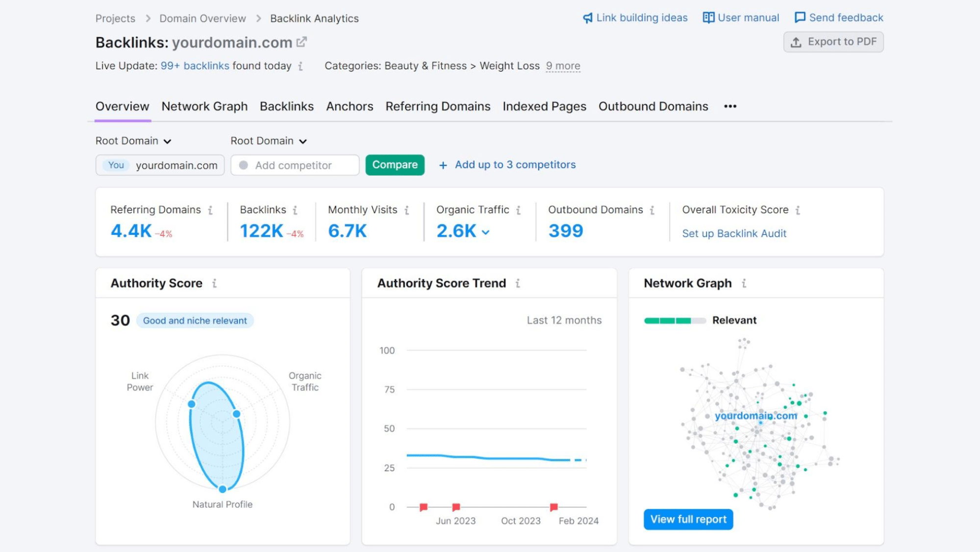Screen dimensions: 980x552
Task: Open the Outbound Domains tab
Action: click(x=653, y=106)
